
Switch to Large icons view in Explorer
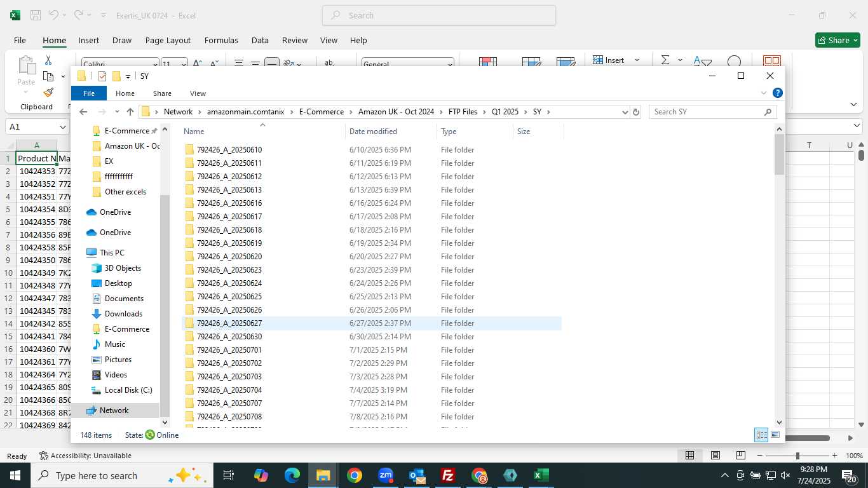(x=775, y=435)
